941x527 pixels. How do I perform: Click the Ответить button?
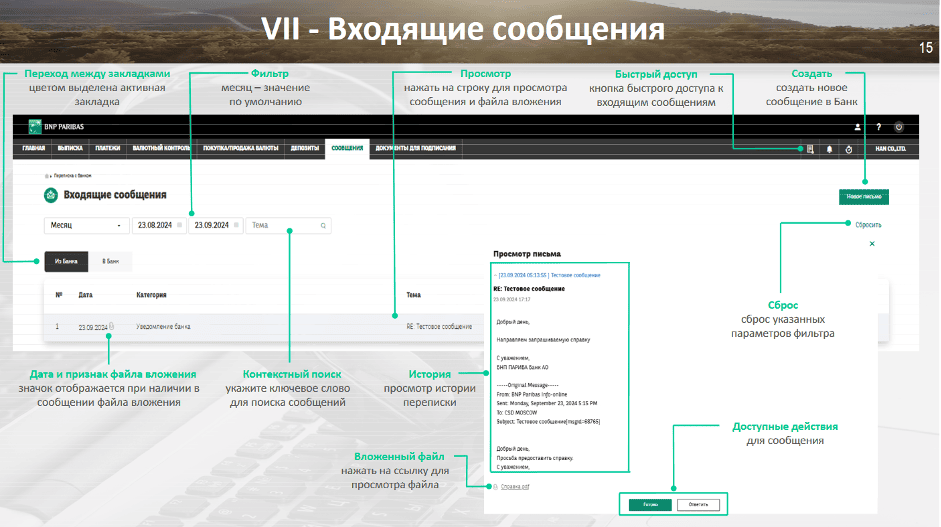tap(698, 505)
